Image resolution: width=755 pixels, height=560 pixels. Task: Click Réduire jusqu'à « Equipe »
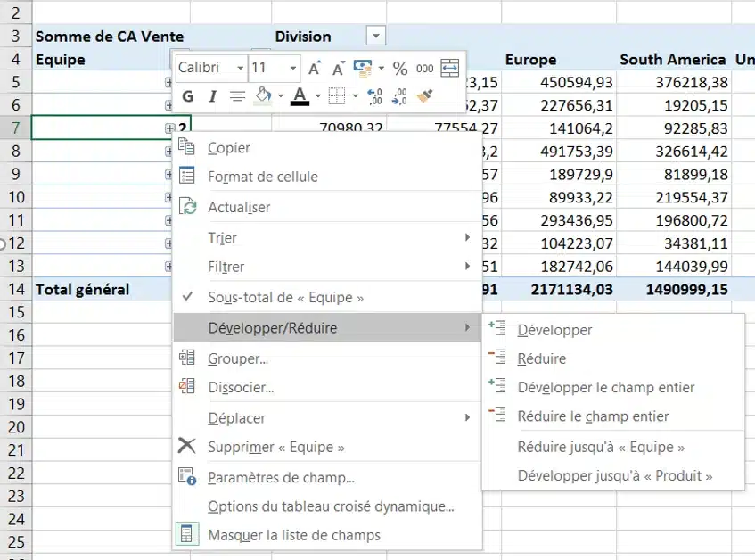pyautogui.click(x=613, y=448)
